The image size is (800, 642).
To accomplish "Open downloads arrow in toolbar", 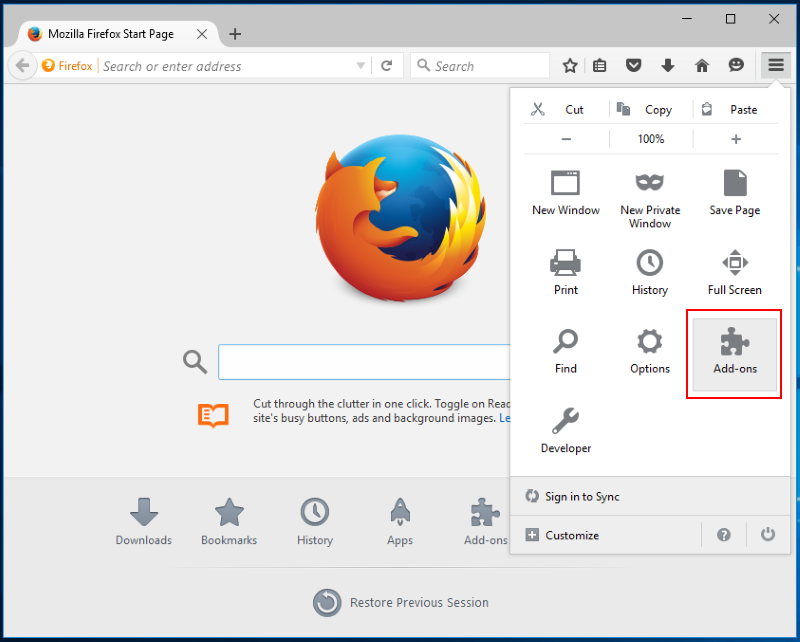I will pos(667,66).
